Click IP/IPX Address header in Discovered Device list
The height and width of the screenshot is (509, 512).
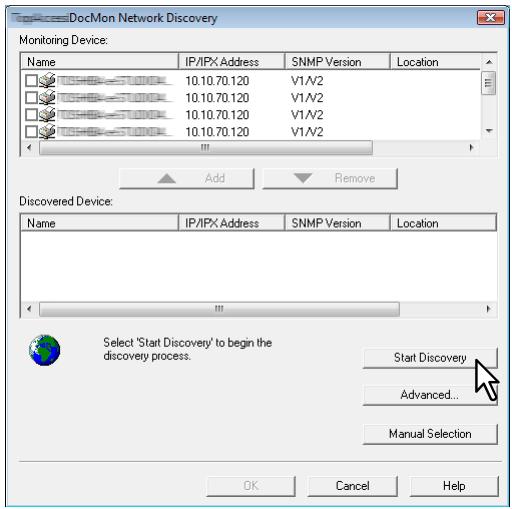point(232,223)
